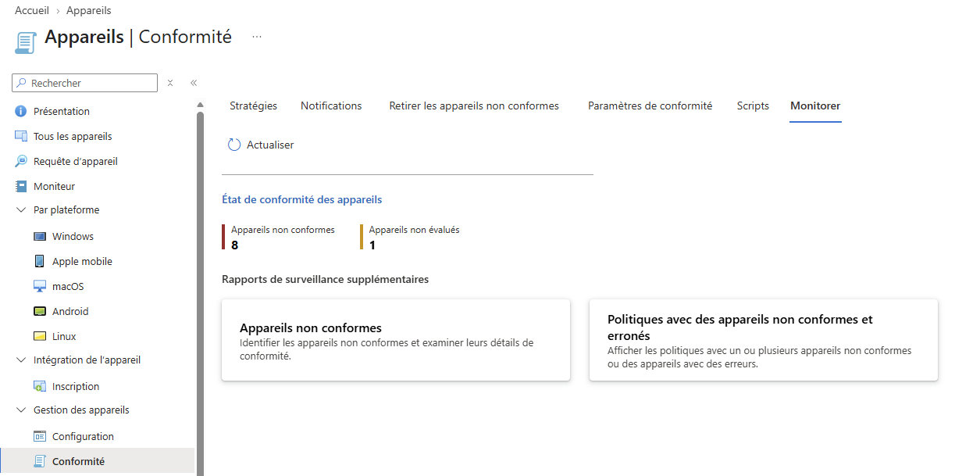Click the Appareils non conformes count 8
Screen dimensions: 980x476
(x=235, y=245)
